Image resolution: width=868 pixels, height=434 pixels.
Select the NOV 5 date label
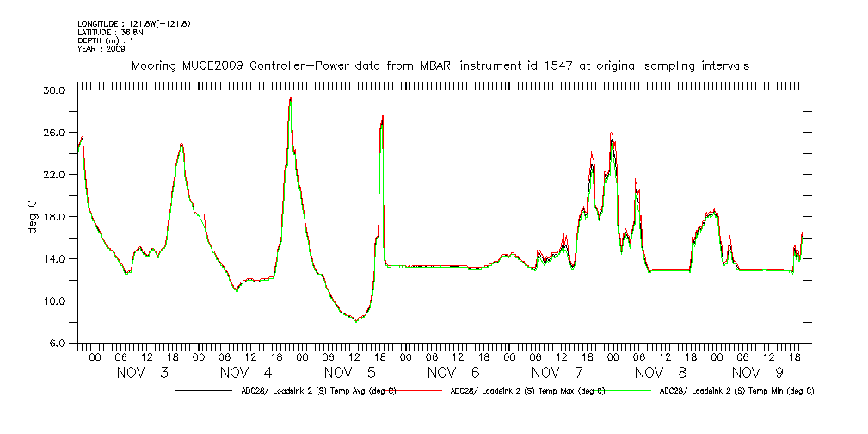coord(350,373)
